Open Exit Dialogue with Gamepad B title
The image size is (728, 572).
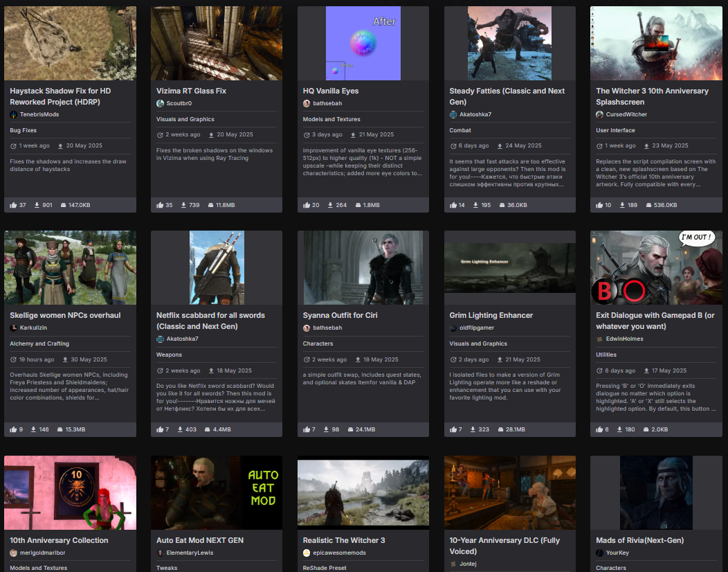pos(655,321)
